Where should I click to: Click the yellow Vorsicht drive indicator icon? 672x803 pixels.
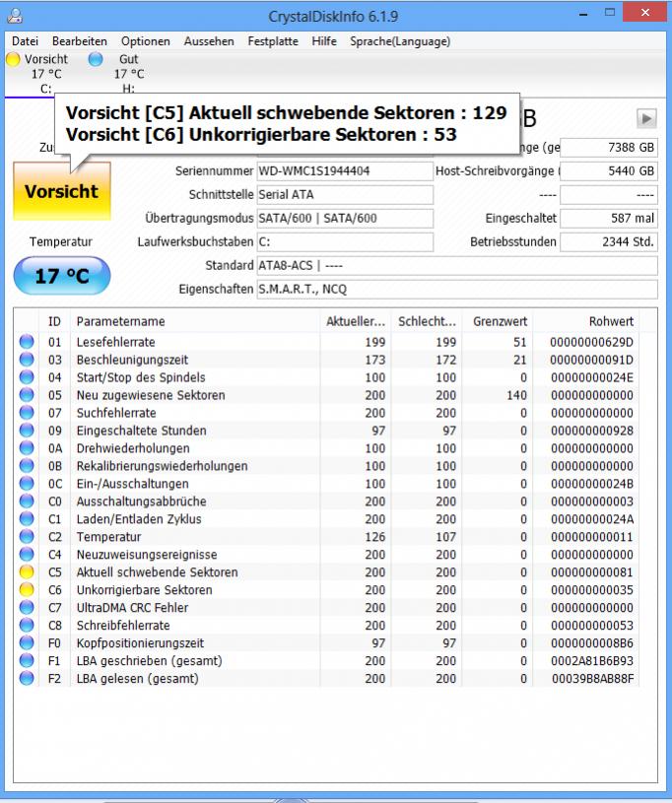tap(14, 59)
